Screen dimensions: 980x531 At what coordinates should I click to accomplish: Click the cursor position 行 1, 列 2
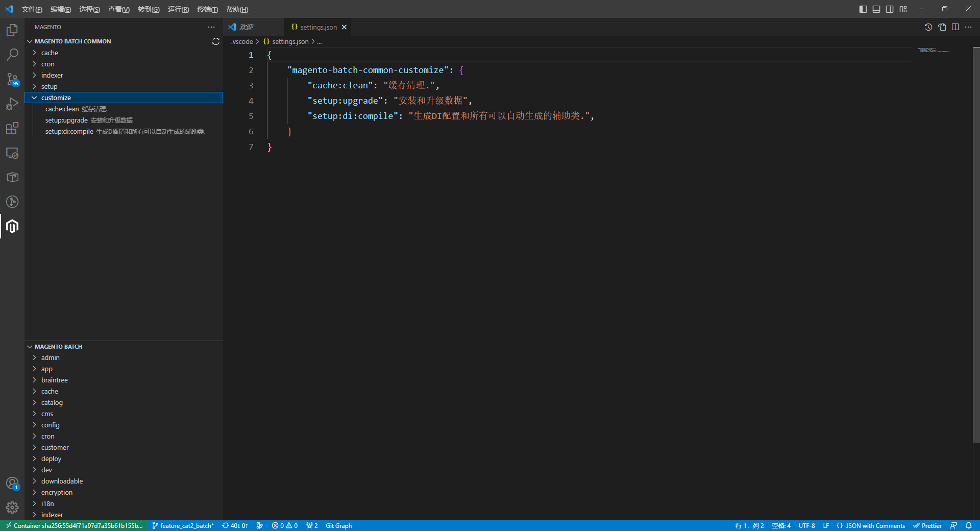[749, 525]
